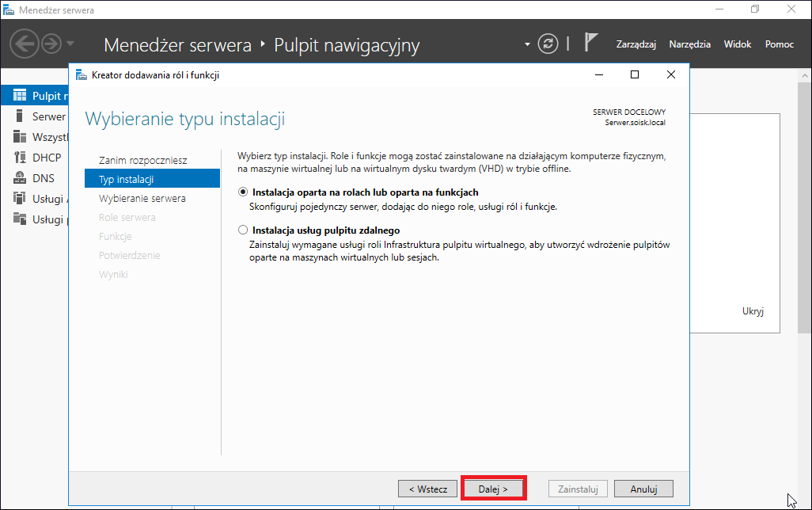Open the Narzędzia menu

pos(690,44)
